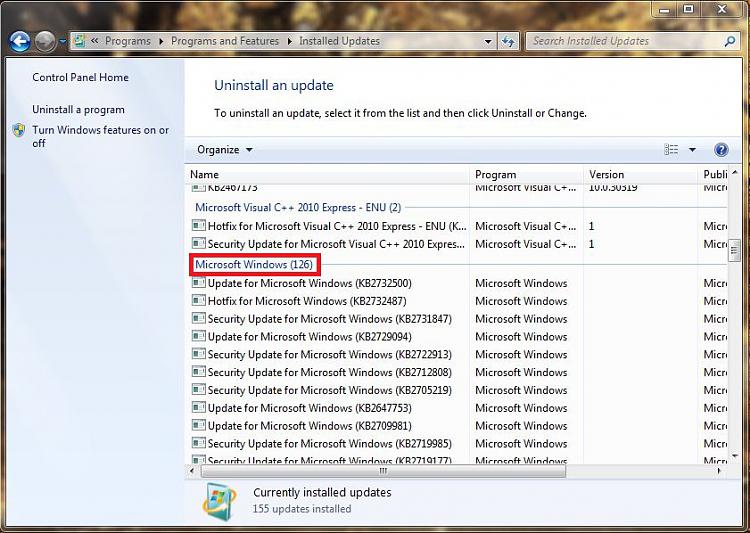Open recent pages dropdown beside Forward button
This screenshot has width=750, height=533.
point(63,42)
